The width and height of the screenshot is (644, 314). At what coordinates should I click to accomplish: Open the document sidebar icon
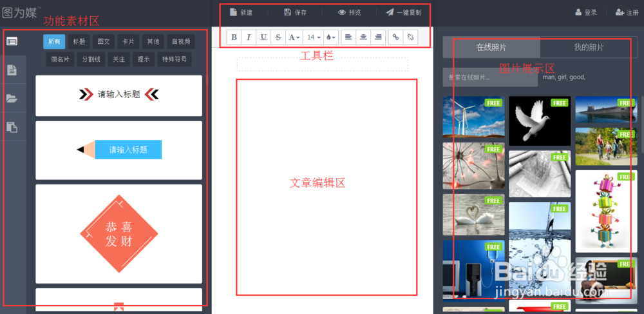tap(12, 70)
